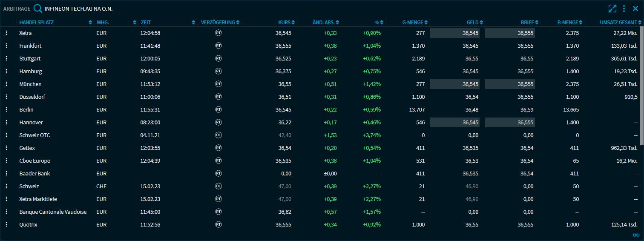Select the München exchange row
The height and width of the screenshot is (241, 644).
(30, 84)
